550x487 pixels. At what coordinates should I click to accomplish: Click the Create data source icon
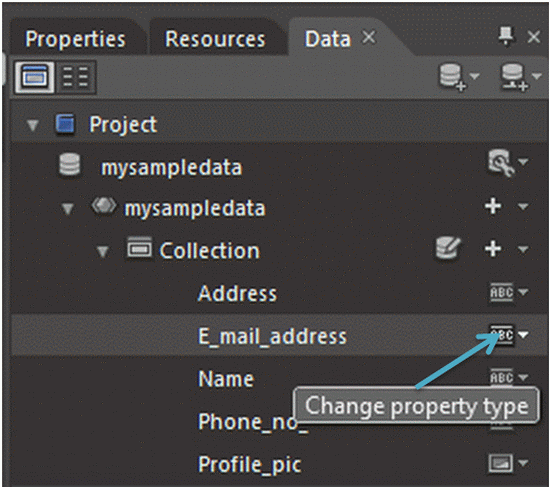point(514,77)
